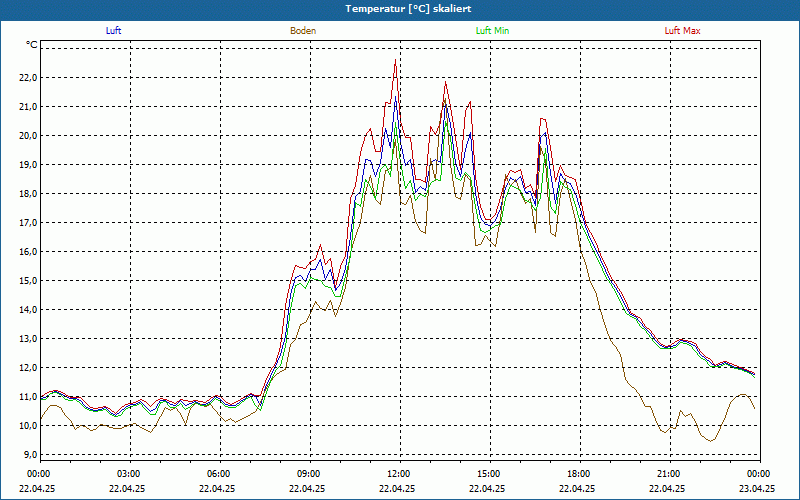This screenshot has width=800, height=500.
Task: Click the 18,0 y-axis tick label
Action: pyautogui.click(x=28, y=194)
